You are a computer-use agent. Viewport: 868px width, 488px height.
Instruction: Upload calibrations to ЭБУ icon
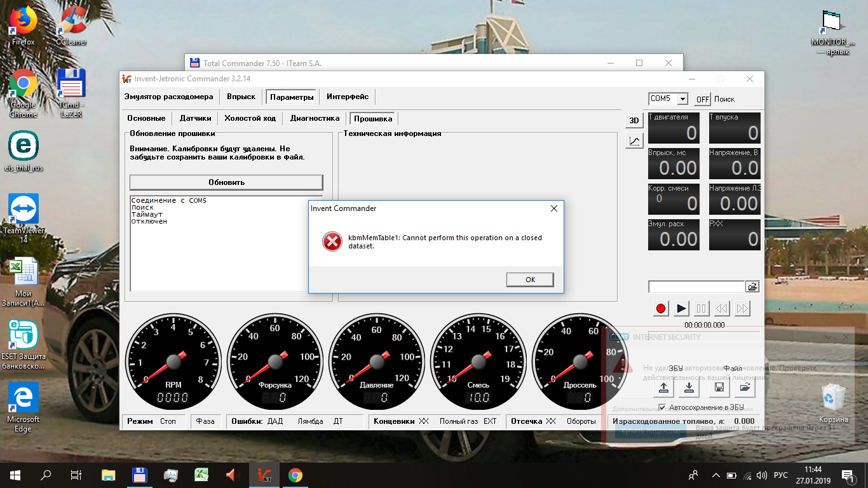(663, 387)
